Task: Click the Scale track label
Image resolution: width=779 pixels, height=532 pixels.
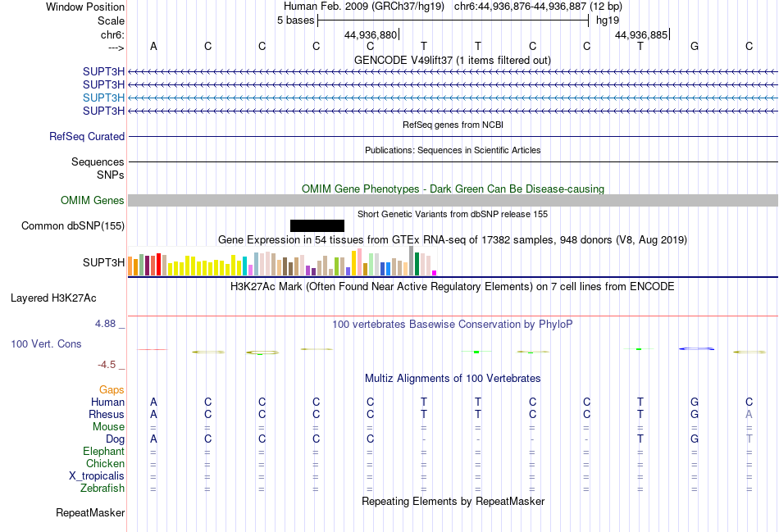Action: click(x=111, y=20)
